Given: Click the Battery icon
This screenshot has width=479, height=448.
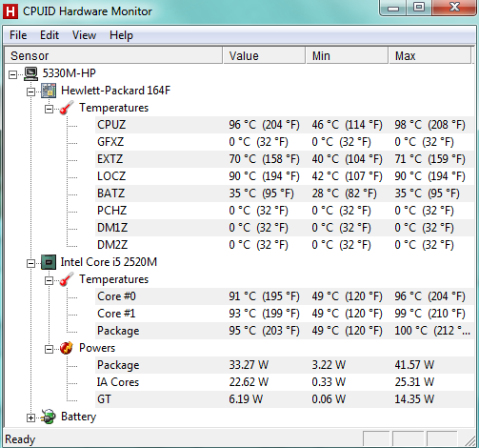Looking at the screenshot, I should point(49,417).
